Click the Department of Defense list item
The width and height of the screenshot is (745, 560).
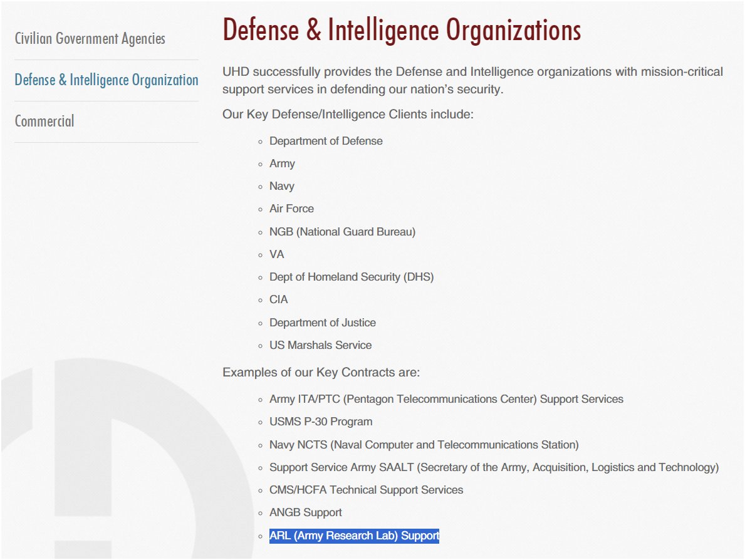(326, 141)
